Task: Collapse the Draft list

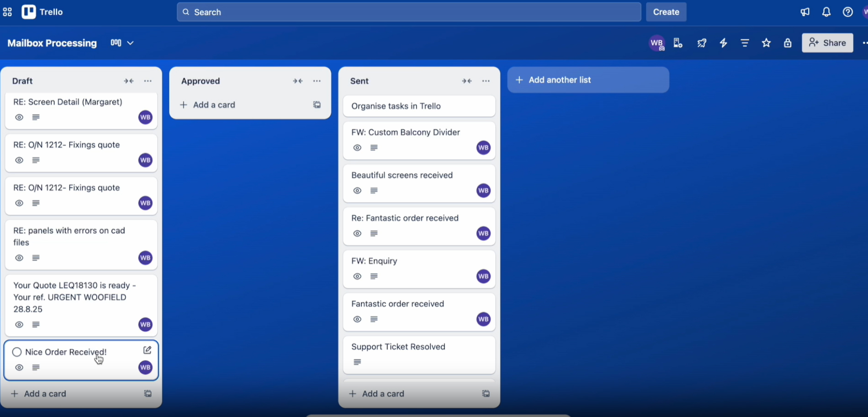Action: point(128,80)
